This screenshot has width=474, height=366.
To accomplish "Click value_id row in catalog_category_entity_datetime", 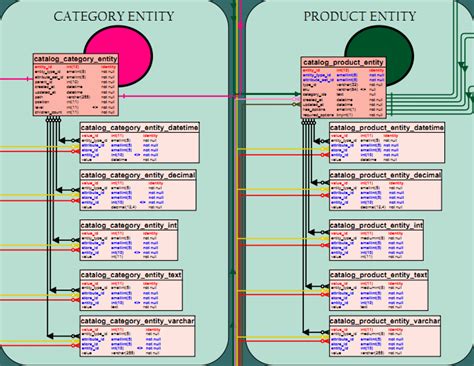I will 140,136.
